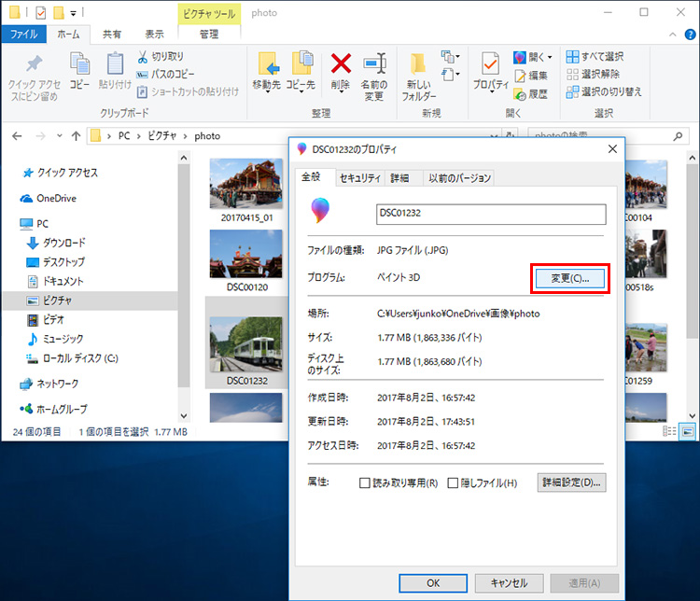Click the Advanced settings (詳細設定) button
700x601 pixels.
pyautogui.click(x=572, y=482)
